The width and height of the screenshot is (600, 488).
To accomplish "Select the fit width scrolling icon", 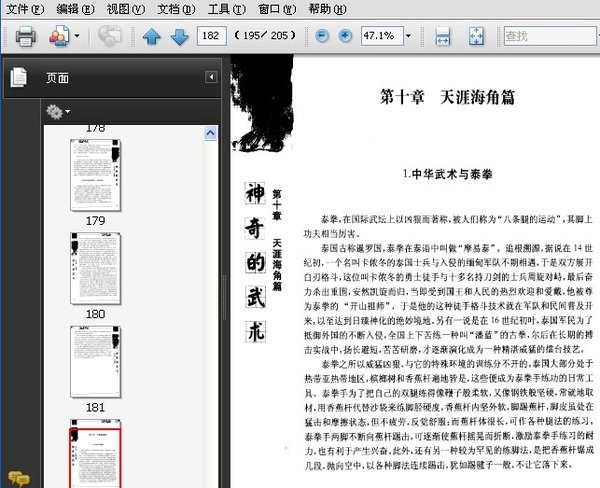I will 443,36.
